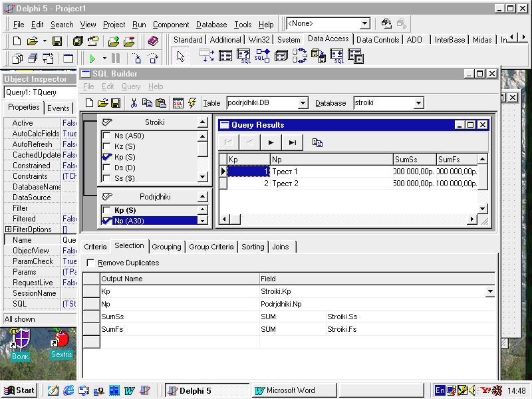This screenshot has width=532, height=399.
Task: Click the lightning Execute Query icon
Action: coord(192,103)
